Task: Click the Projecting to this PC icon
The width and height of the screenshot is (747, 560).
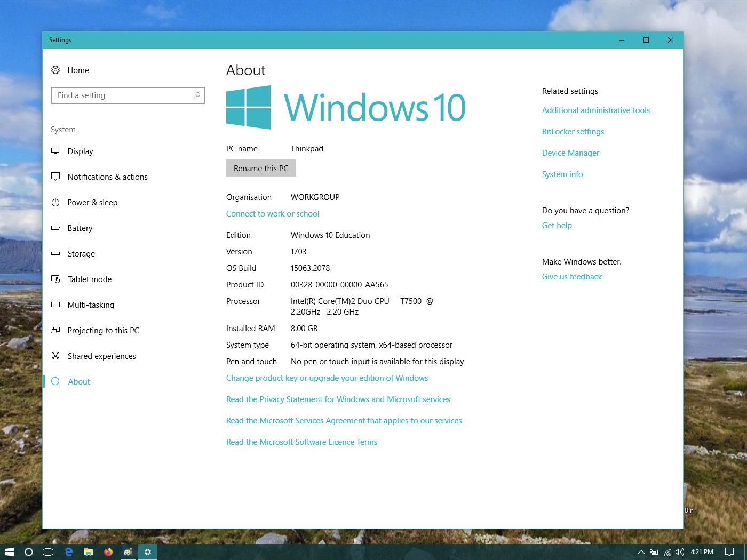Action: 55,330
